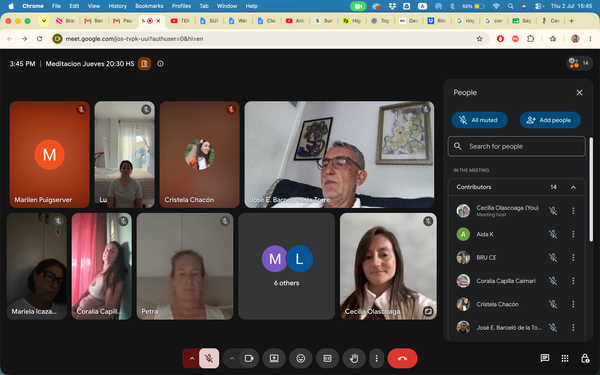This screenshot has height=375, width=600.
Task: Open the activities grid icon
Action: coord(565,358)
